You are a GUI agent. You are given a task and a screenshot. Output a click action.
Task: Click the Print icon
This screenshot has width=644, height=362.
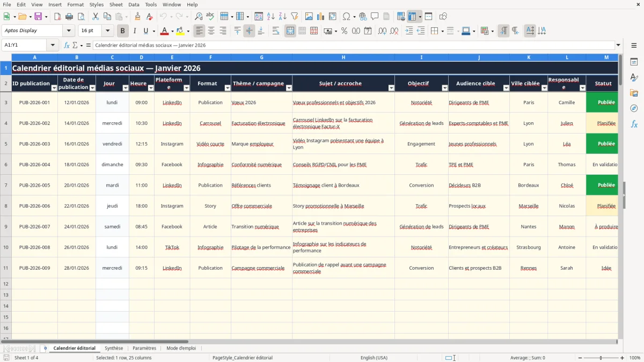(x=69, y=17)
